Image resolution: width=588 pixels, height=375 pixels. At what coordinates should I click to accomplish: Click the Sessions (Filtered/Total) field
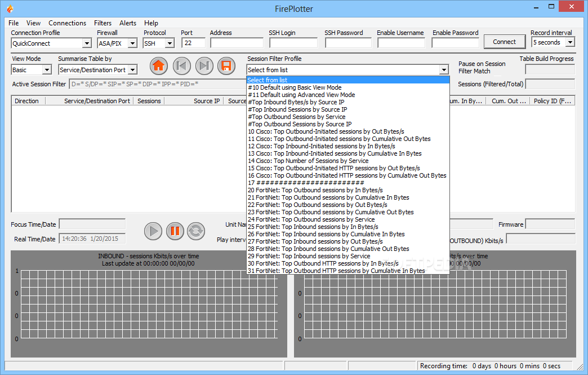550,84
